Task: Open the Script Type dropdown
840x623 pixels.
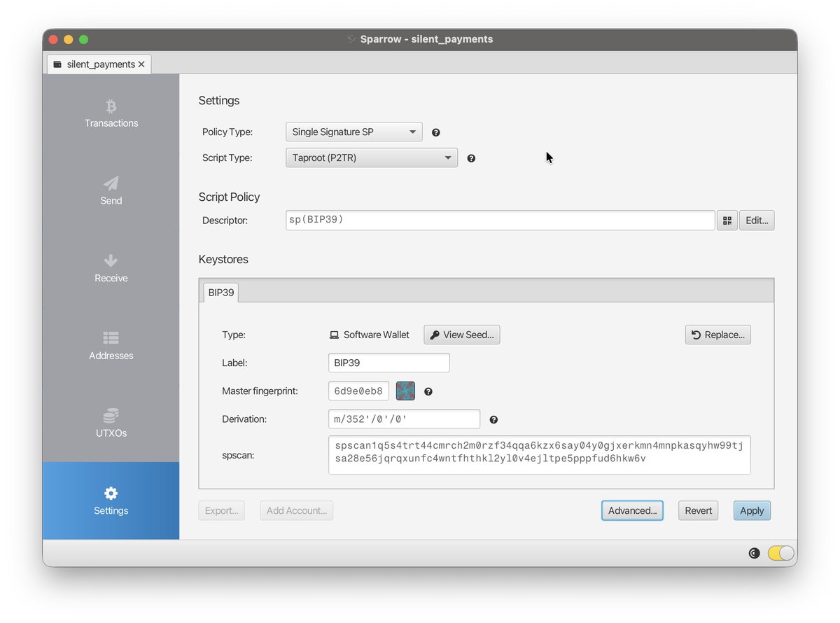Action: [372, 157]
